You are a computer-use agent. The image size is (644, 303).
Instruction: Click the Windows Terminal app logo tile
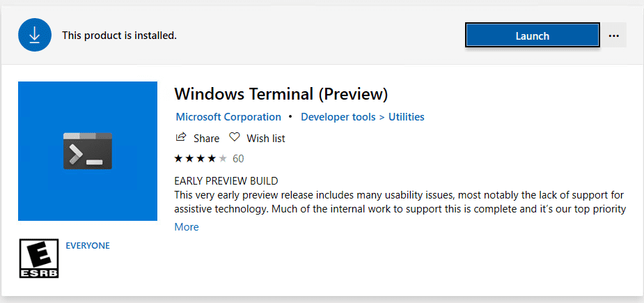coord(88,151)
